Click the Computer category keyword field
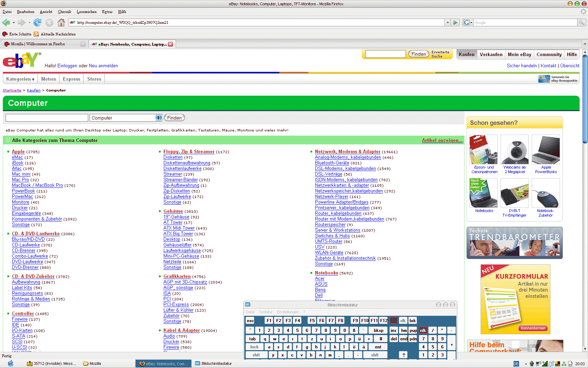The width and height of the screenshot is (588, 368). click(47, 118)
